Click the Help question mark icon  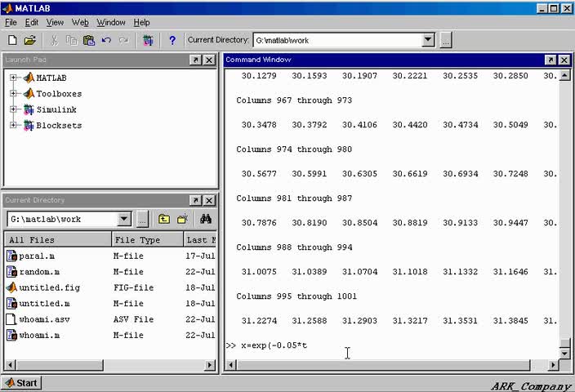tap(172, 40)
